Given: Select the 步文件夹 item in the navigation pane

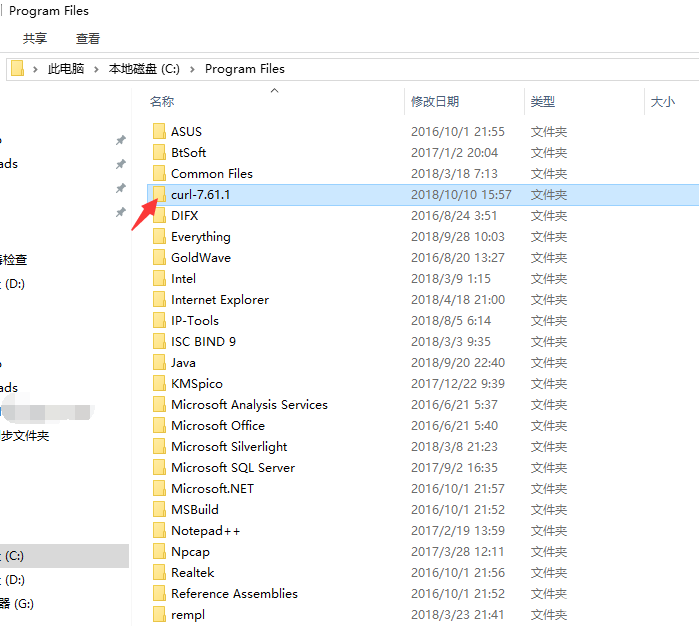Looking at the screenshot, I should coord(25,436).
